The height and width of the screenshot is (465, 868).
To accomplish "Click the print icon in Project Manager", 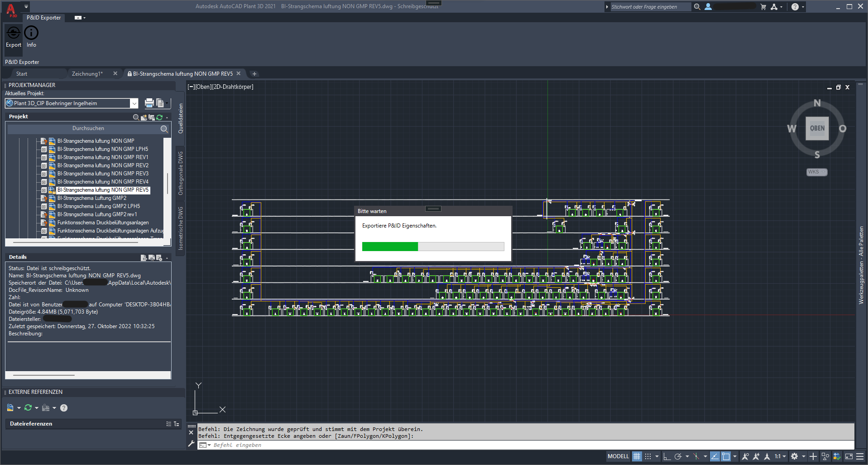I will [x=149, y=103].
